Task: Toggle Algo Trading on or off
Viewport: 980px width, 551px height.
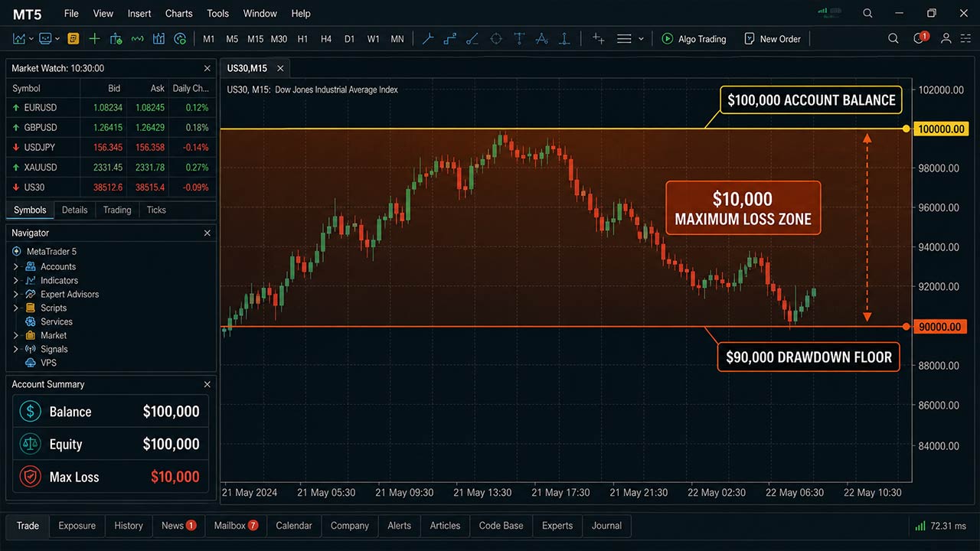Action: pyautogui.click(x=694, y=38)
